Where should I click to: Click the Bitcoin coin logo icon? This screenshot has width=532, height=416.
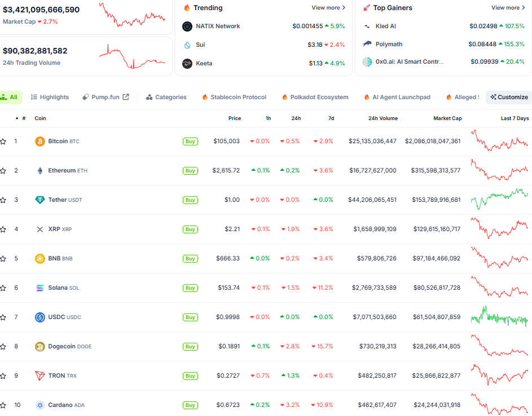[x=39, y=141]
